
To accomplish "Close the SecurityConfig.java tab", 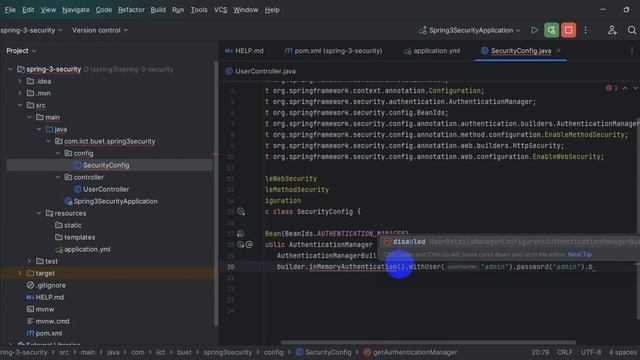I will [558, 51].
